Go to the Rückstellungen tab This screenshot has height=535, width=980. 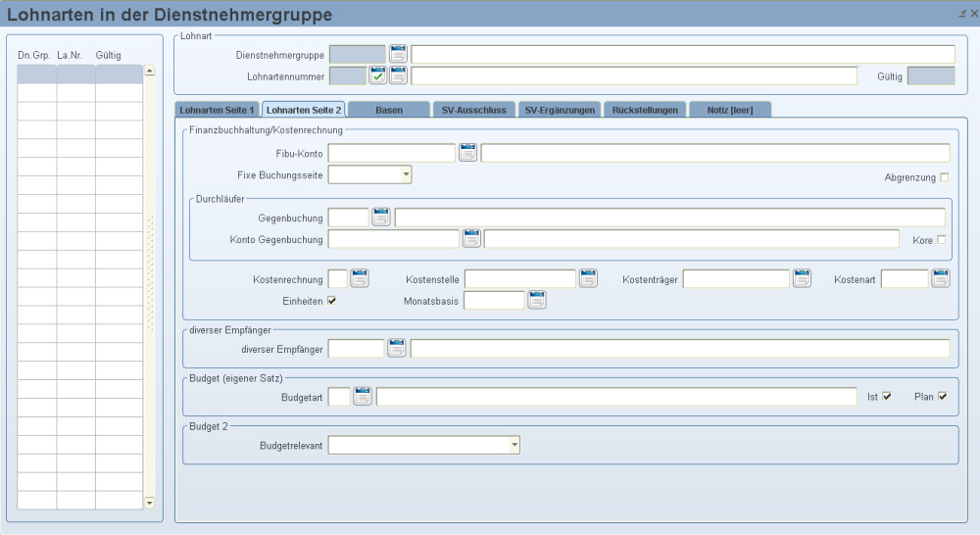coord(644,110)
